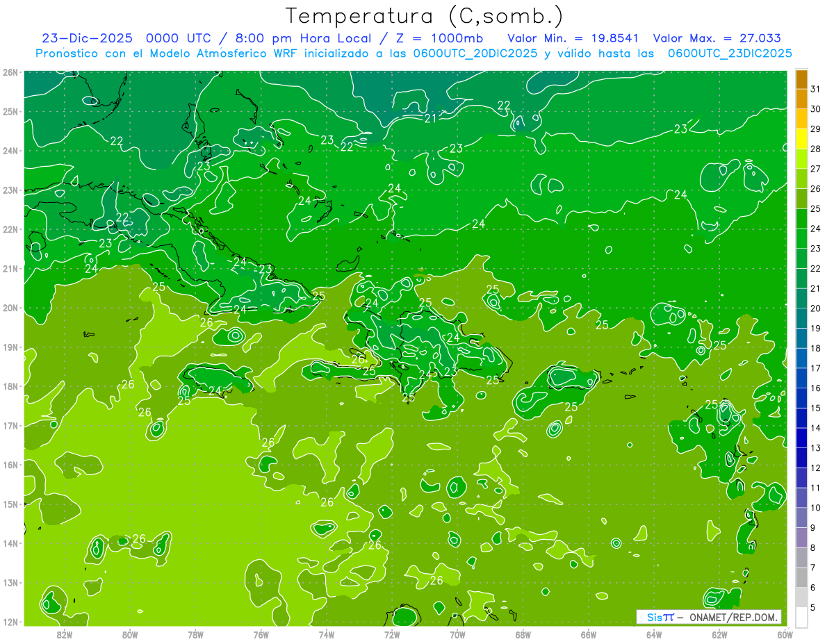
Task: Click the '76W' longitude axis label
Action: tap(261, 634)
